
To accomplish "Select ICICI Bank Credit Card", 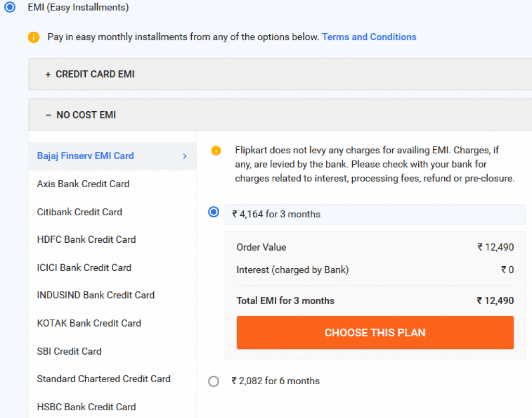I will tap(84, 268).
